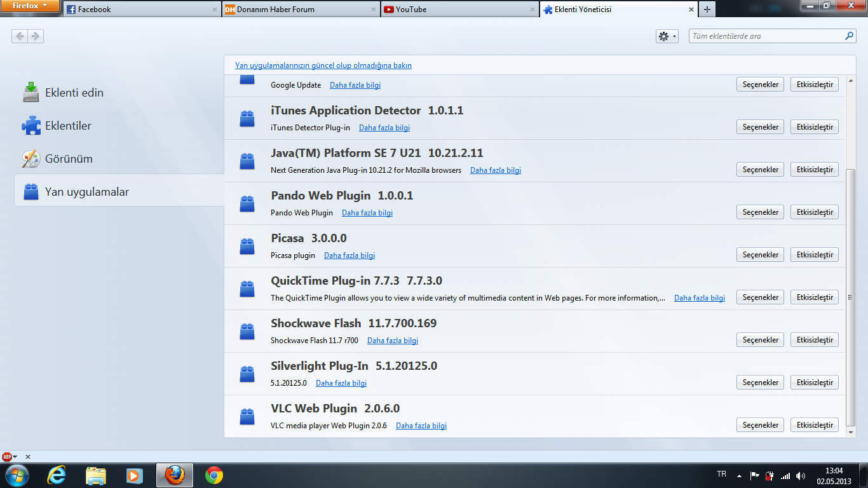Viewport: 868px width, 488px height.
Task: Click the plugin update check link
Action: 323,65
